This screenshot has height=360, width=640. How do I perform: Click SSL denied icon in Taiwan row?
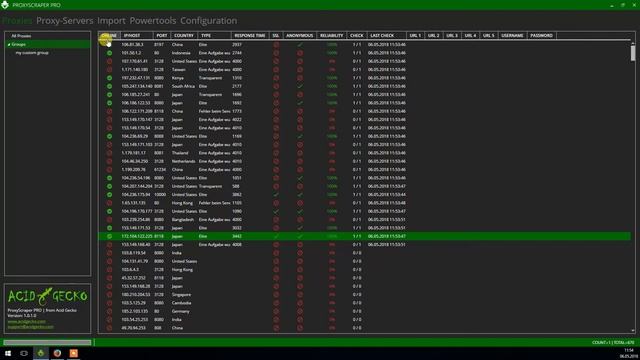tap(276, 70)
